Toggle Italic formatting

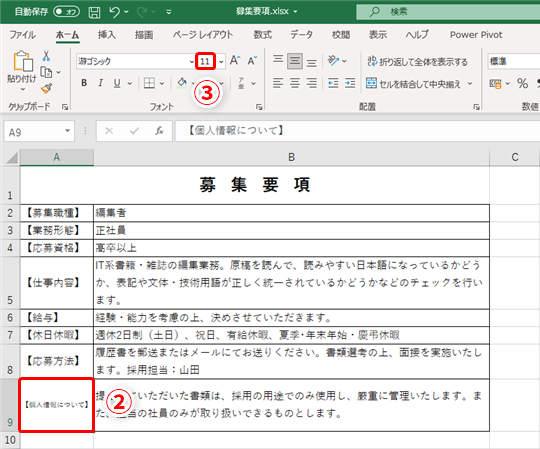tap(101, 83)
